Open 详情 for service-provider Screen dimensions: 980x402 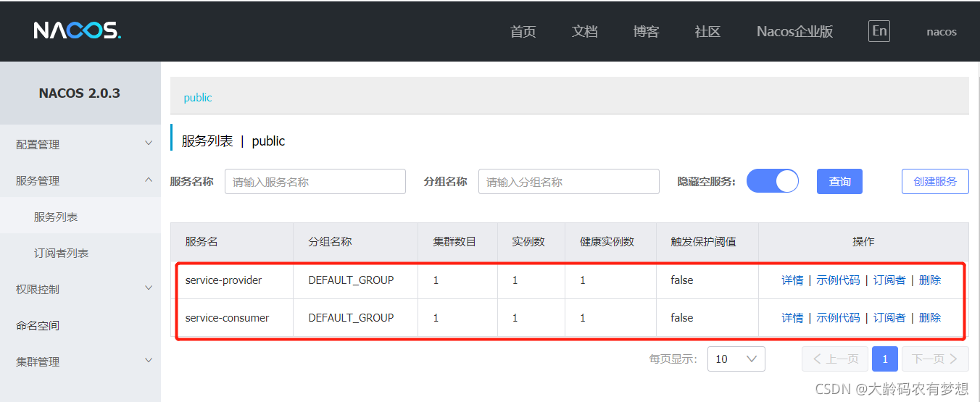tap(792, 280)
